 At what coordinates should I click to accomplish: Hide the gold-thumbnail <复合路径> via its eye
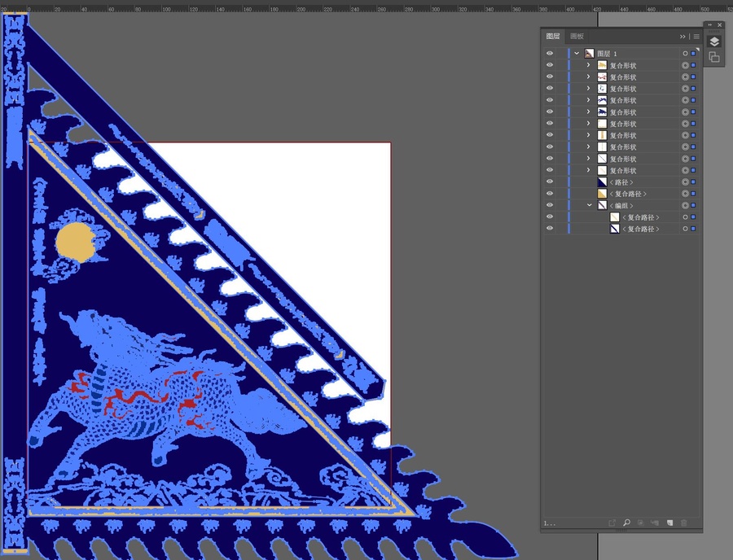(550, 194)
